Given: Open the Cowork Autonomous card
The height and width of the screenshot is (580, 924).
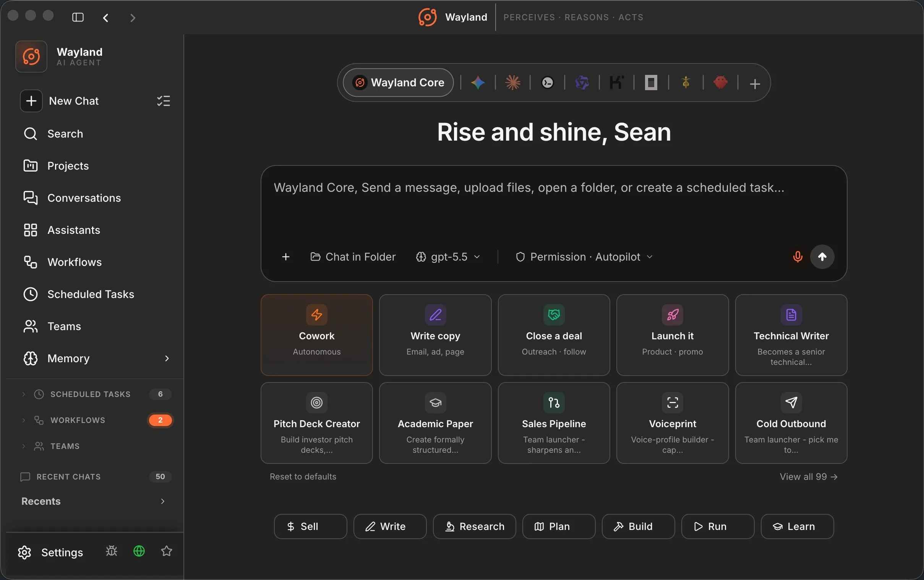Looking at the screenshot, I should click(316, 335).
